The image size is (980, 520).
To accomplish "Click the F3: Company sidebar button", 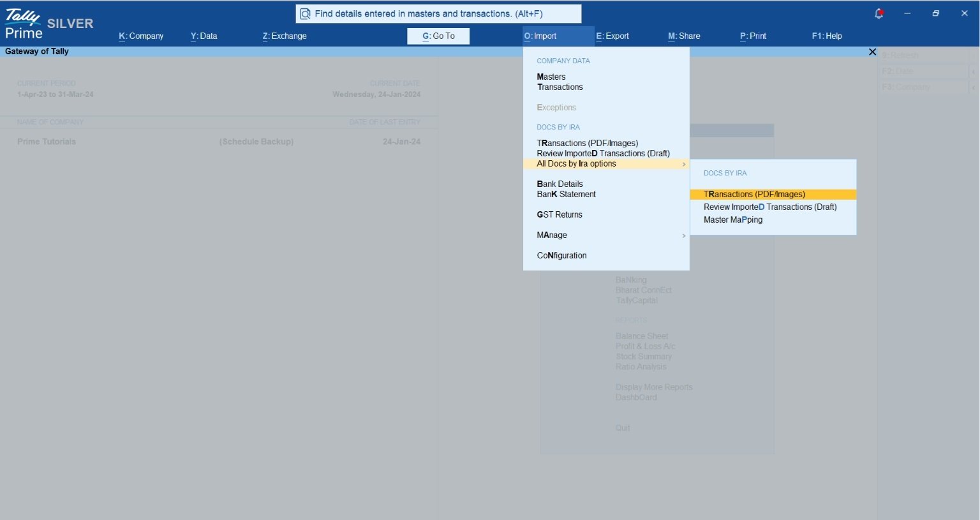I will (x=923, y=87).
